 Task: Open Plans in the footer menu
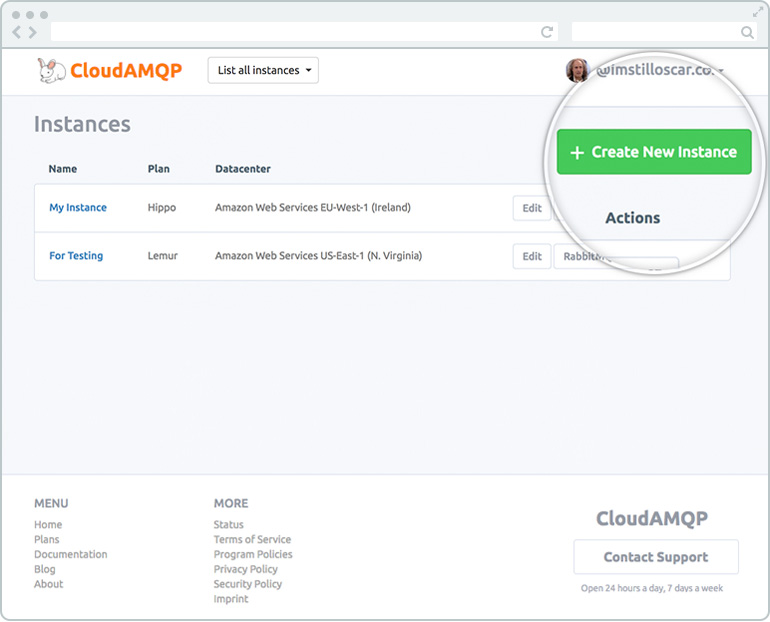pos(47,539)
